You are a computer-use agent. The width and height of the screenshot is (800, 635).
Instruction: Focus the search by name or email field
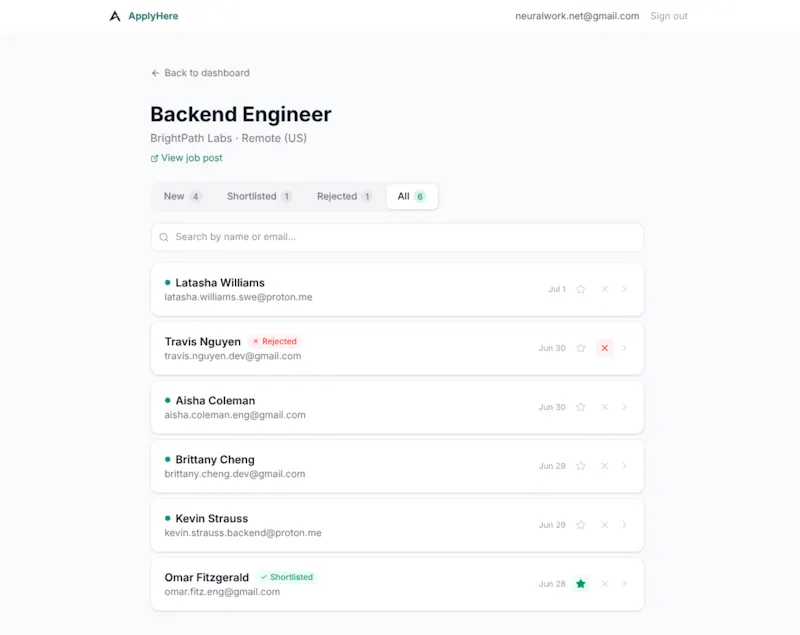tap(397, 237)
